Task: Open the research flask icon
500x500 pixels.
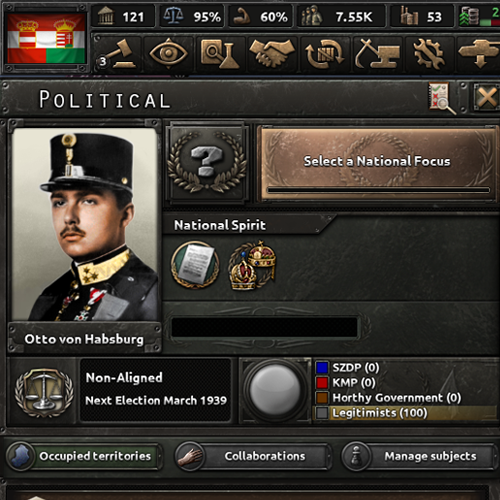Action: (x=220, y=53)
